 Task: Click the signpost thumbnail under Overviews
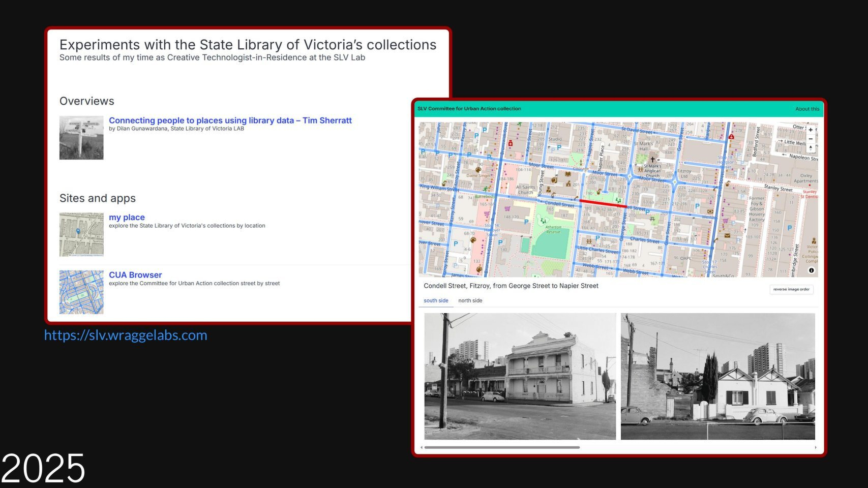(x=81, y=138)
